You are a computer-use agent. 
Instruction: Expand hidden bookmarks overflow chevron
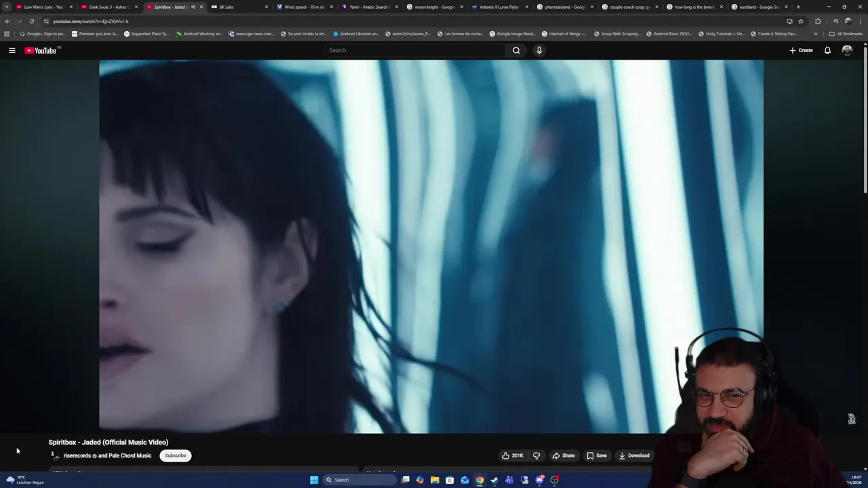(816, 34)
